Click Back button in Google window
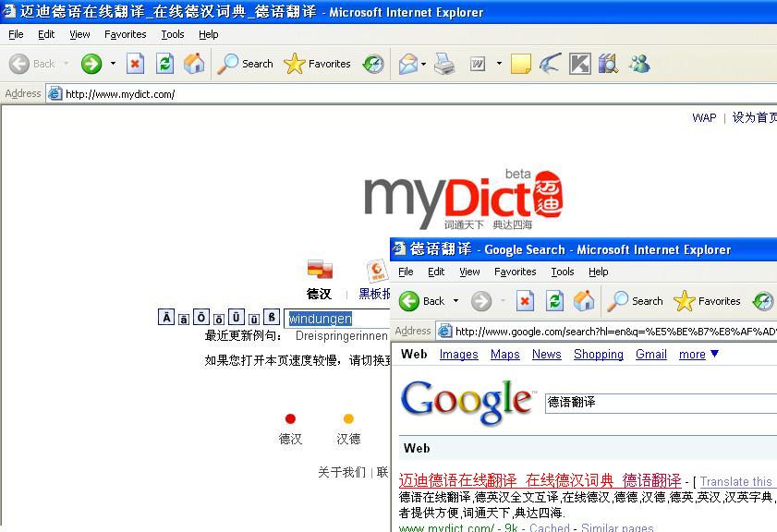777x532 pixels. (422, 301)
